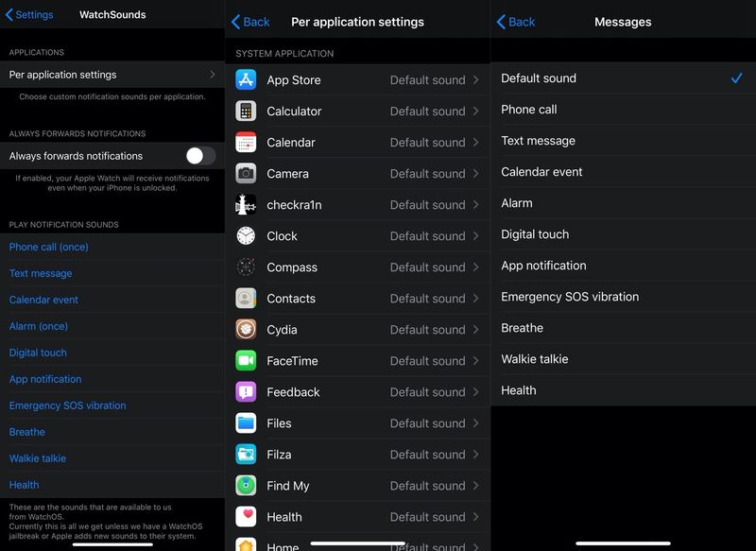The image size is (756, 551).
Task: Play App notification sound
Action: (45, 379)
